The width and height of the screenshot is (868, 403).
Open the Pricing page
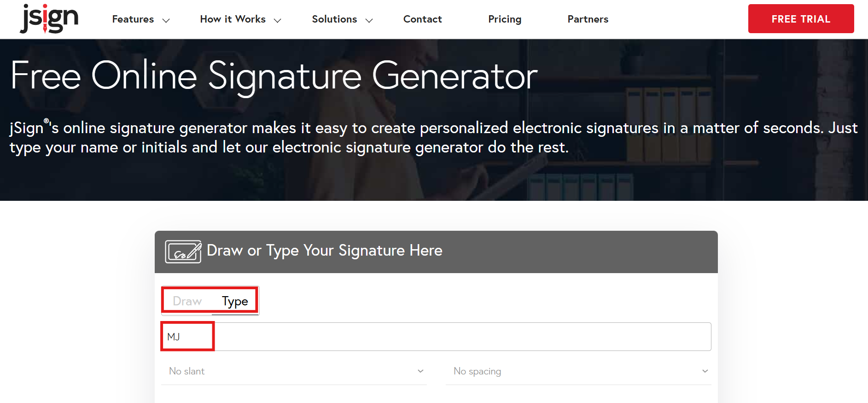[x=505, y=19]
